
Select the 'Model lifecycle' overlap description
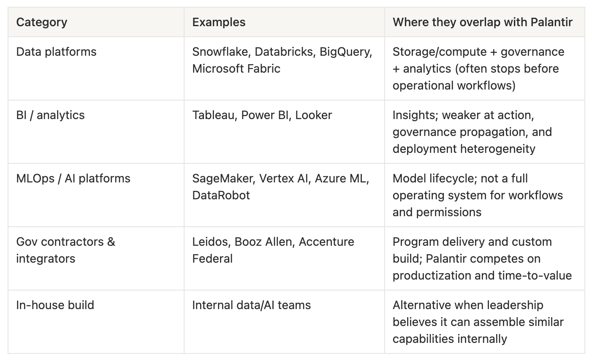tap(477, 195)
